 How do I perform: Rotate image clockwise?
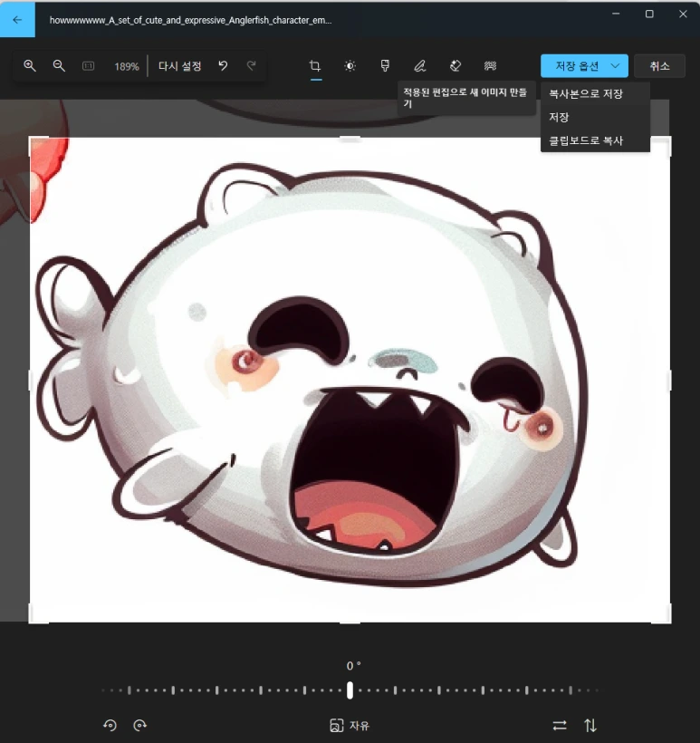tap(140, 725)
